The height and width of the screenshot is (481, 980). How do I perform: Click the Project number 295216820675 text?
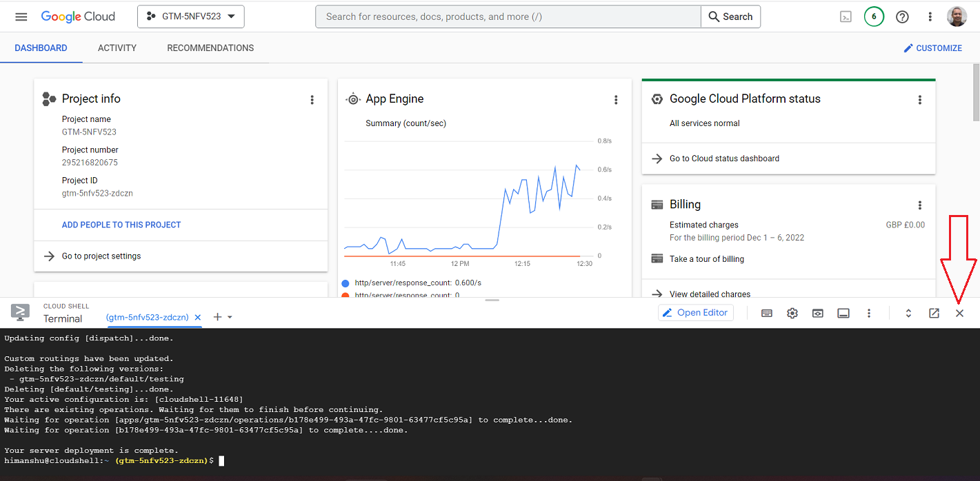[x=90, y=163]
